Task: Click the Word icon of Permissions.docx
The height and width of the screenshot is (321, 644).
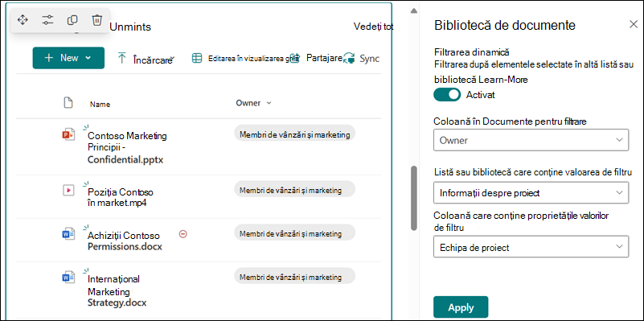Action: coord(68,234)
